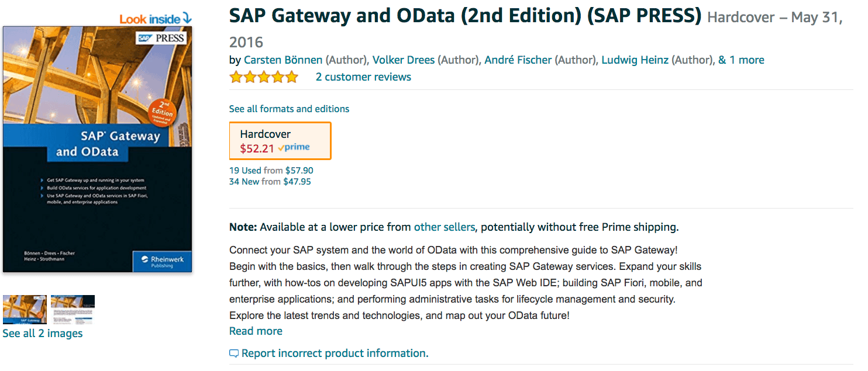The image size is (868, 371).
Task: Select the Hardcover format option
Action: pyautogui.click(x=280, y=141)
